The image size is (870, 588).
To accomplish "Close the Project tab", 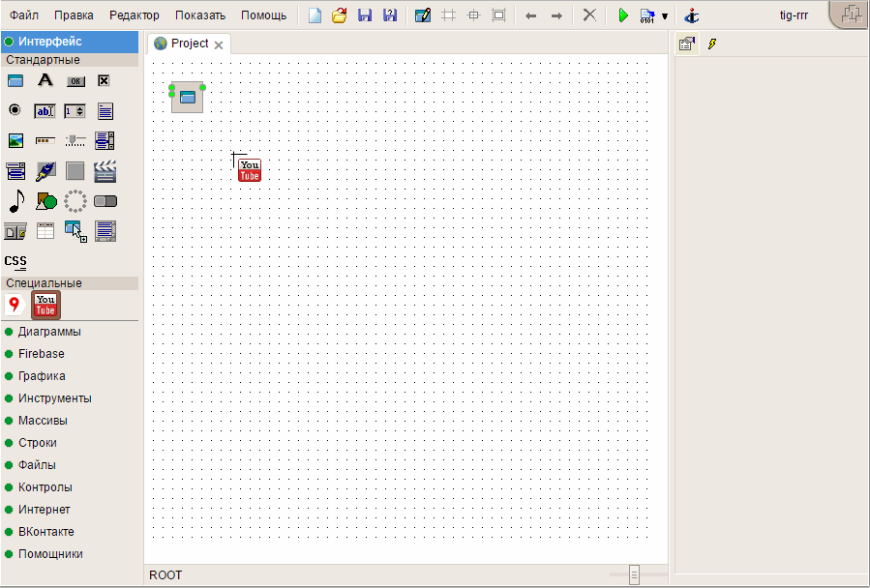I will click(219, 44).
